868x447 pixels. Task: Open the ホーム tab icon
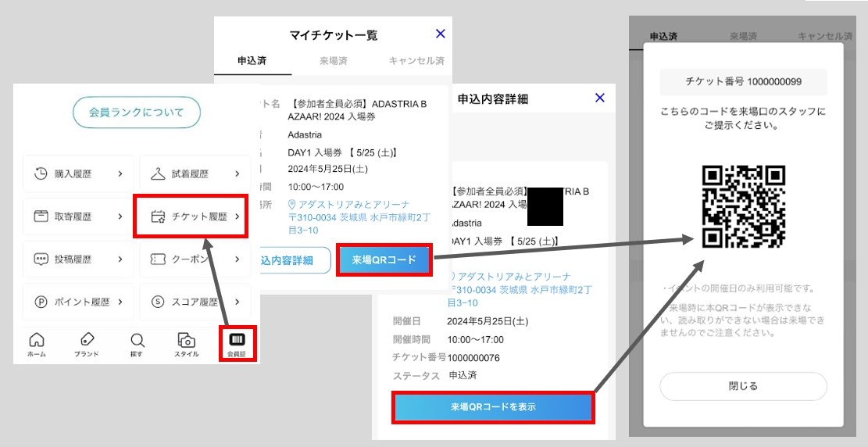tap(37, 339)
